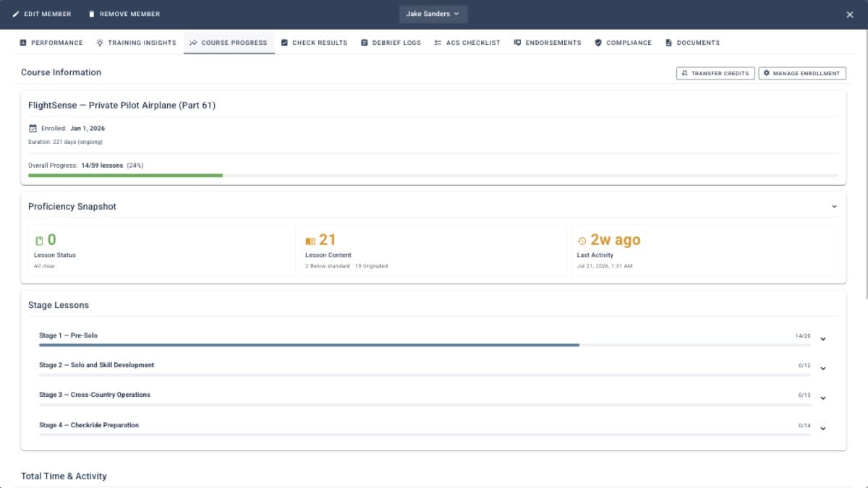This screenshot has width=868, height=488.
Task: Click the '0/14' stage count
Action: pos(804,426)
